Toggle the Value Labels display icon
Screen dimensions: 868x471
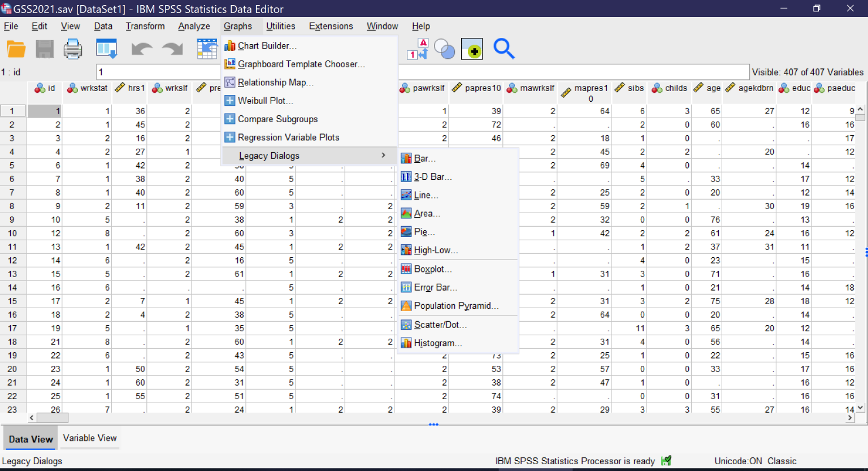click(418, 49)
